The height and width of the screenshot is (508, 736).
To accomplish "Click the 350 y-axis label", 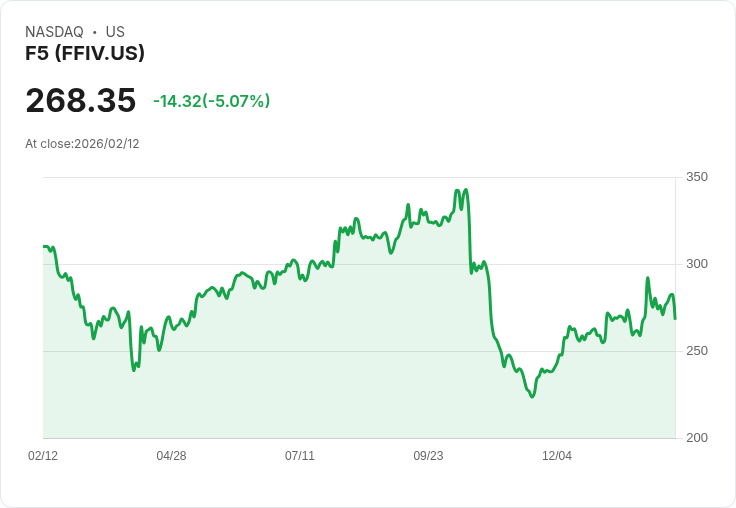I will click(697, 177).
